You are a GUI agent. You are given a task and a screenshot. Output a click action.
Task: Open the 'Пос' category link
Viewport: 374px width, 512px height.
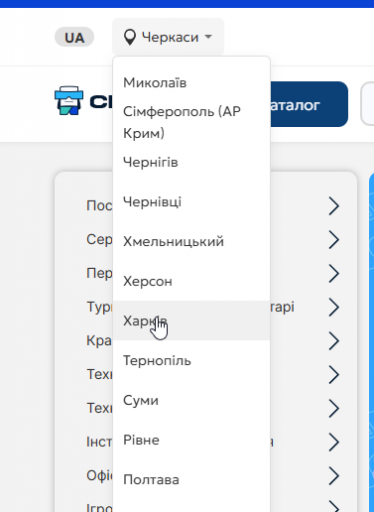tap(99, 206)
